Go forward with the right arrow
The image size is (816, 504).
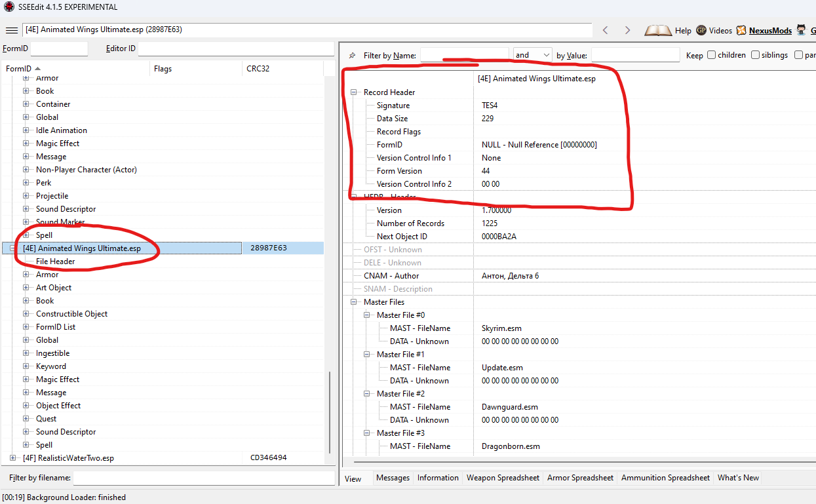627,30
